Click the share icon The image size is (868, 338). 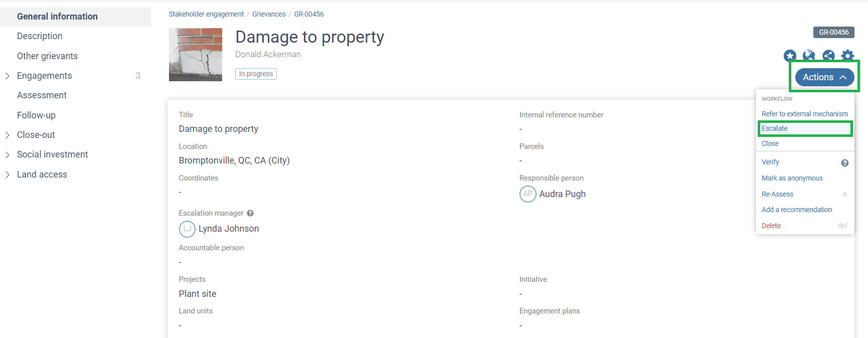point(828,56)
